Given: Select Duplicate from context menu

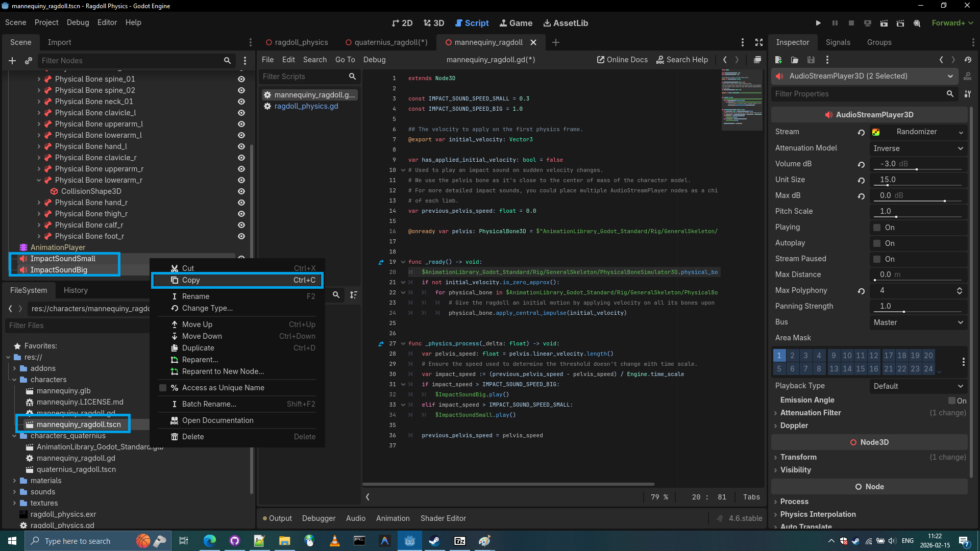Looking at the screenshot, I should pyautogui.click(x=198, y=348).
